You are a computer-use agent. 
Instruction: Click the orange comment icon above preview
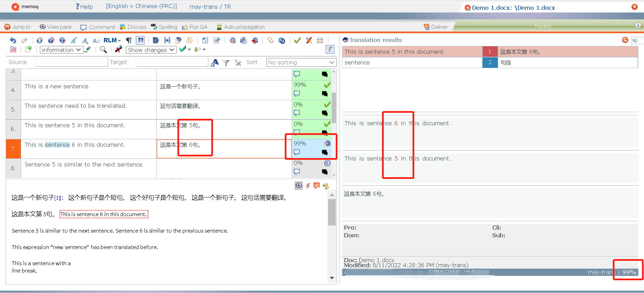pyautogui.click(x=317, y=185)
